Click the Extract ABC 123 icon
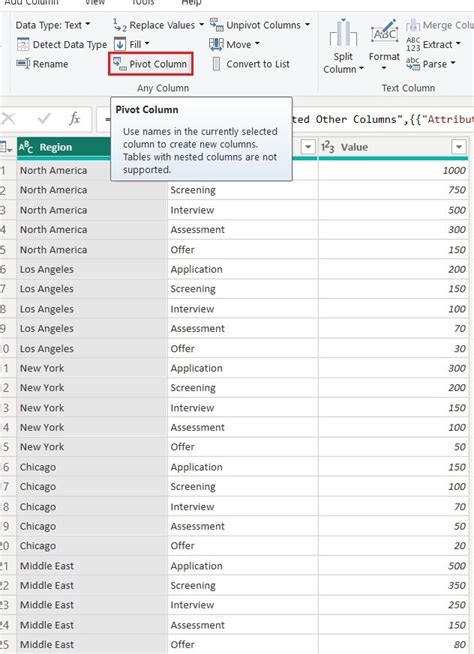Screen dimensions: 474x654 coord(413,45)
